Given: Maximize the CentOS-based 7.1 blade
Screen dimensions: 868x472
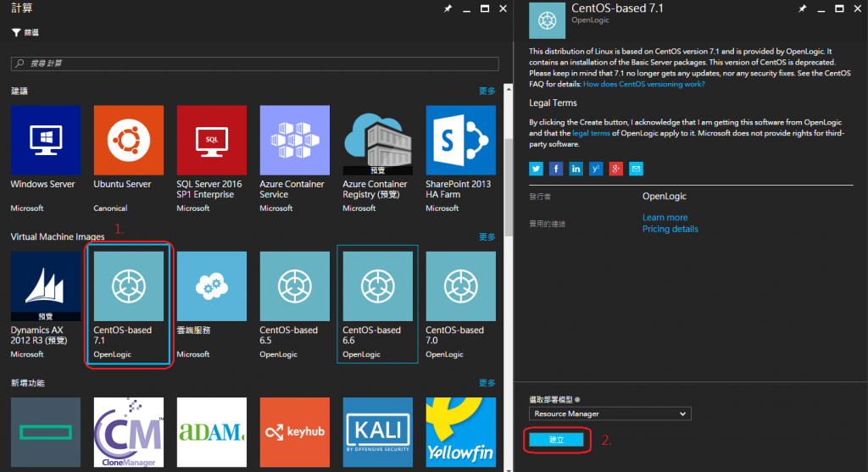Looking at the screenshot, I should click(839, 8).
